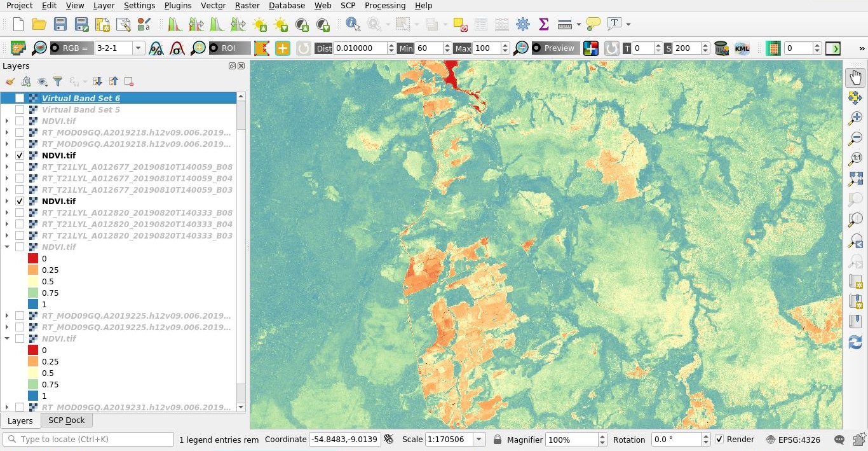Click the red 0 value color swatch
Viewport: 868px width, 451px height.
tap(32, 258)
